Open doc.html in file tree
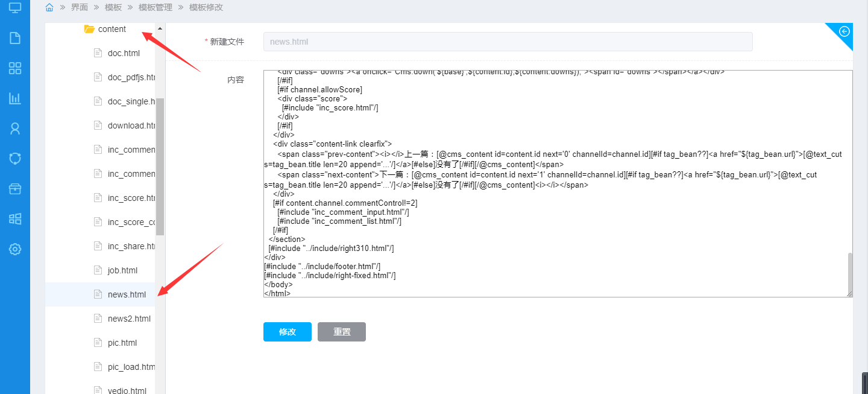The height and width of the screenshot is (394, 868). pos(124,53)
